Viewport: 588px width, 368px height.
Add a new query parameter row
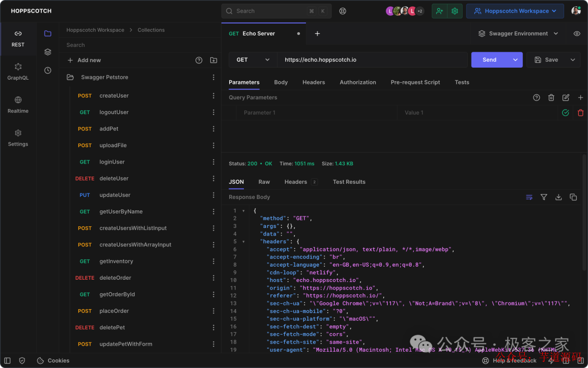pos(580,98)
